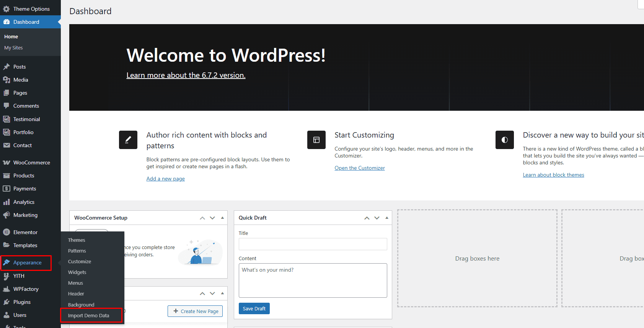
Task: Click the Plugins plug icon
Action: tap(7, 302)
